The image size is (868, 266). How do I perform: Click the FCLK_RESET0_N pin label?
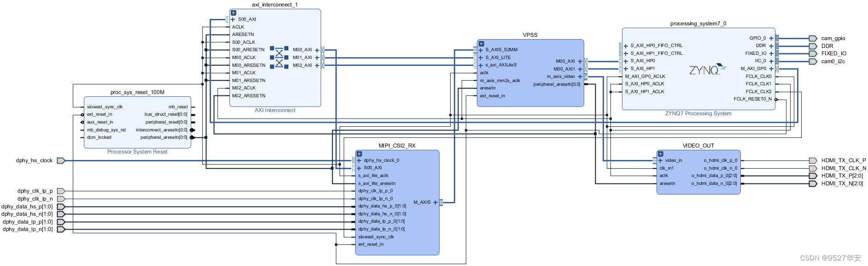(752, 99)
